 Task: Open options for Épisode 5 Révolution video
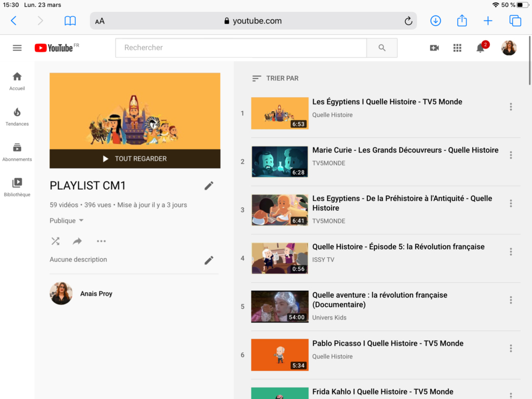click(x=511, y=252)
